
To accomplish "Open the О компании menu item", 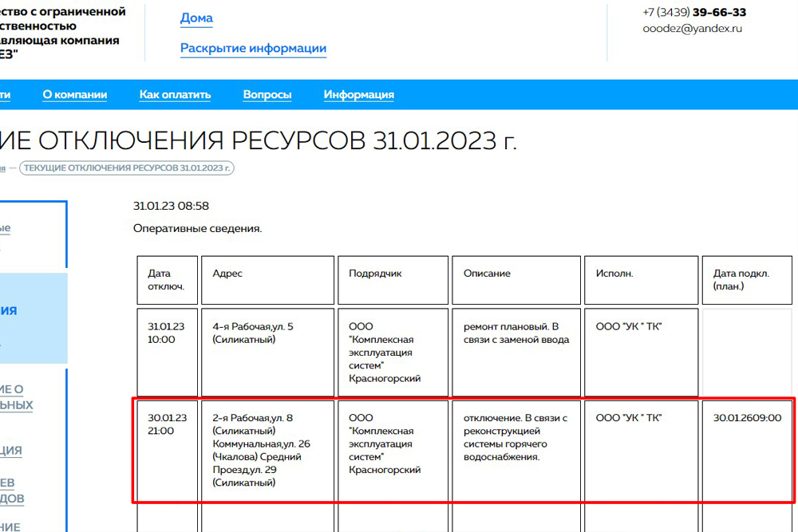I will (x=75, y=95).
